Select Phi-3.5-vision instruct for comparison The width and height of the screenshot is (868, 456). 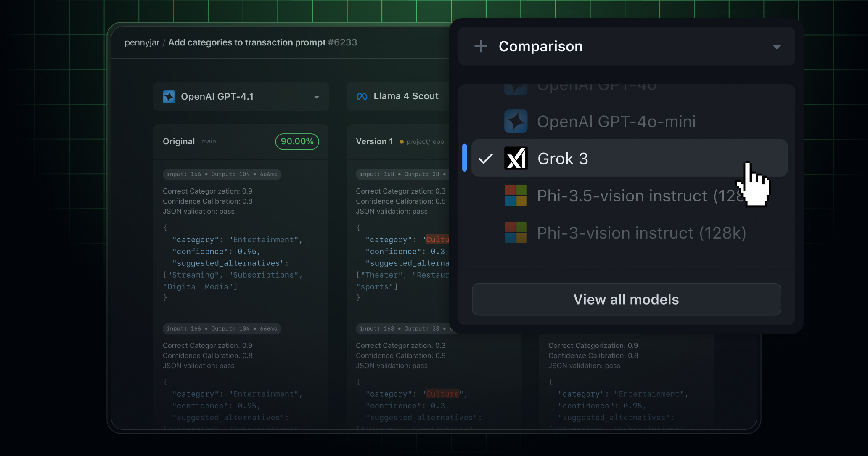tap(610, 195)
